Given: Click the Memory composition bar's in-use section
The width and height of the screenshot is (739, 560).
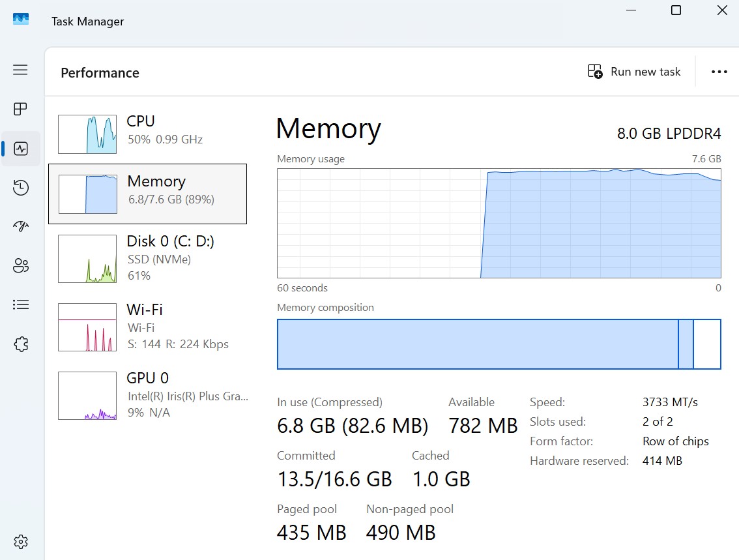Looking at the screenshot, I should click(x=478, y=344).
